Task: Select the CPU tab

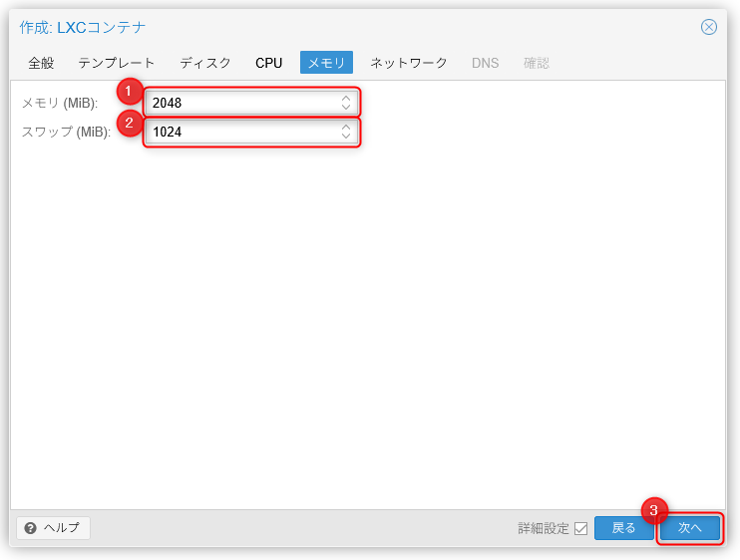Action: [x=269, y=63]
